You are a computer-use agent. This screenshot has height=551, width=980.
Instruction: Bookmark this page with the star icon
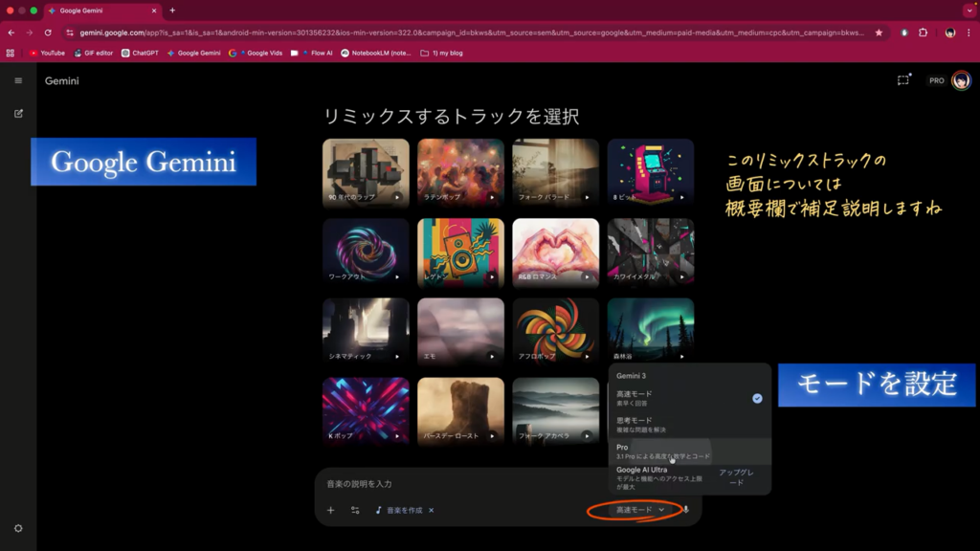(x=879, y=33)
